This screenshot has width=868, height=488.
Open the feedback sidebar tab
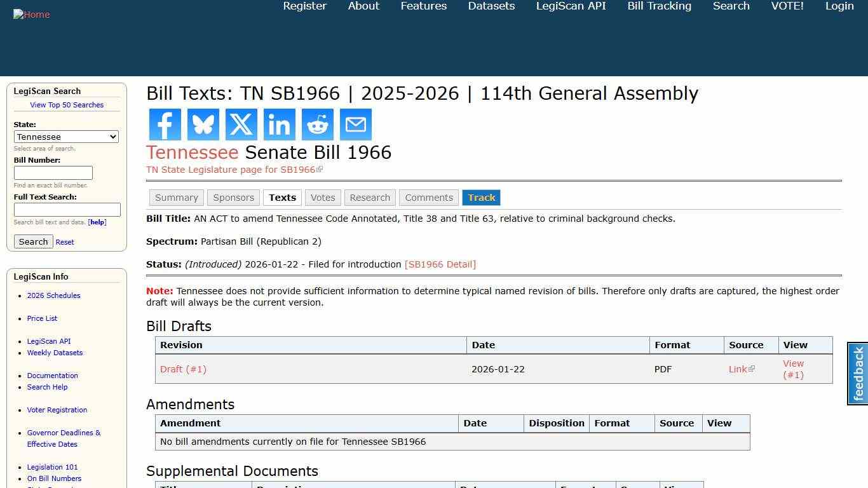857,372
